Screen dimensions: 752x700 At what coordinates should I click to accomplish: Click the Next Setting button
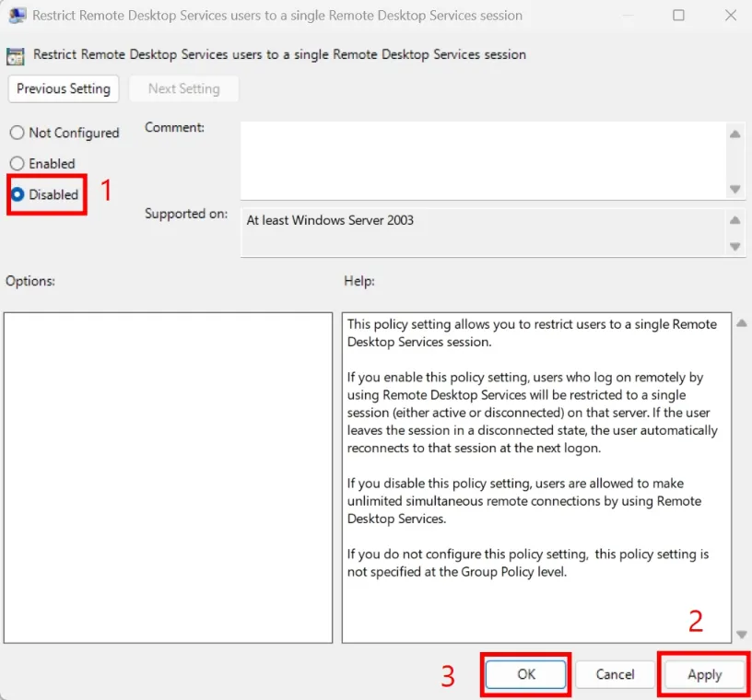pos(183,88)
